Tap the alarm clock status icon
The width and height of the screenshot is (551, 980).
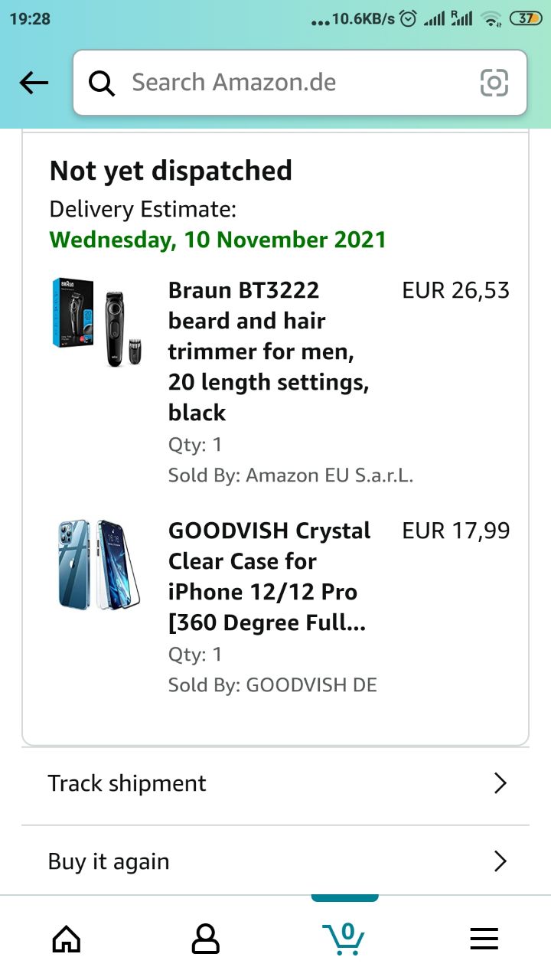[409, 19]
